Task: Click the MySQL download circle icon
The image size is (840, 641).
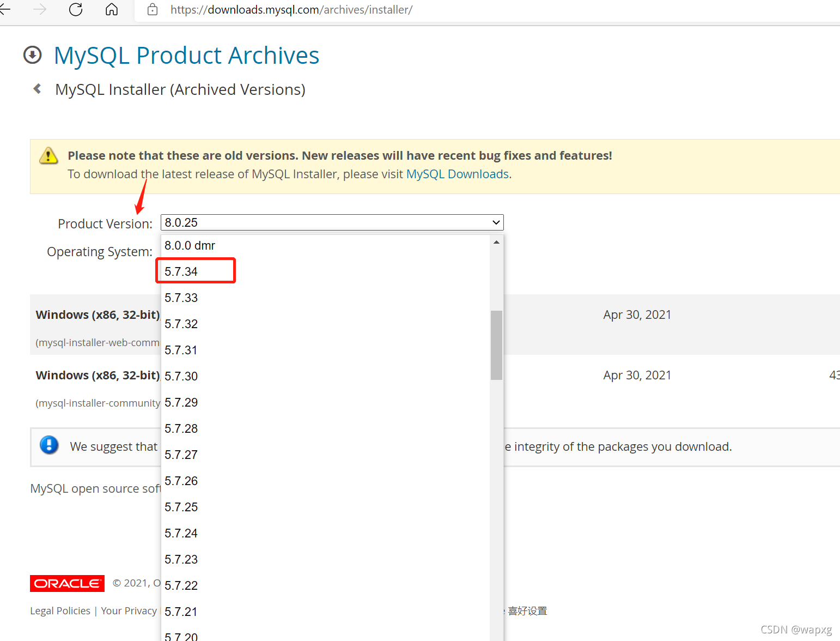Action: click(33, 55)
